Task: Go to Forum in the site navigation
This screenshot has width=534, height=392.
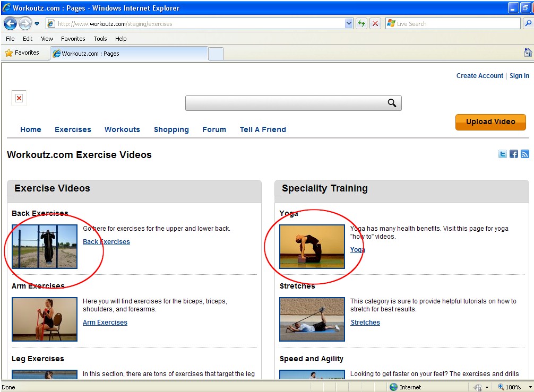Action: (x=214, y=129)
